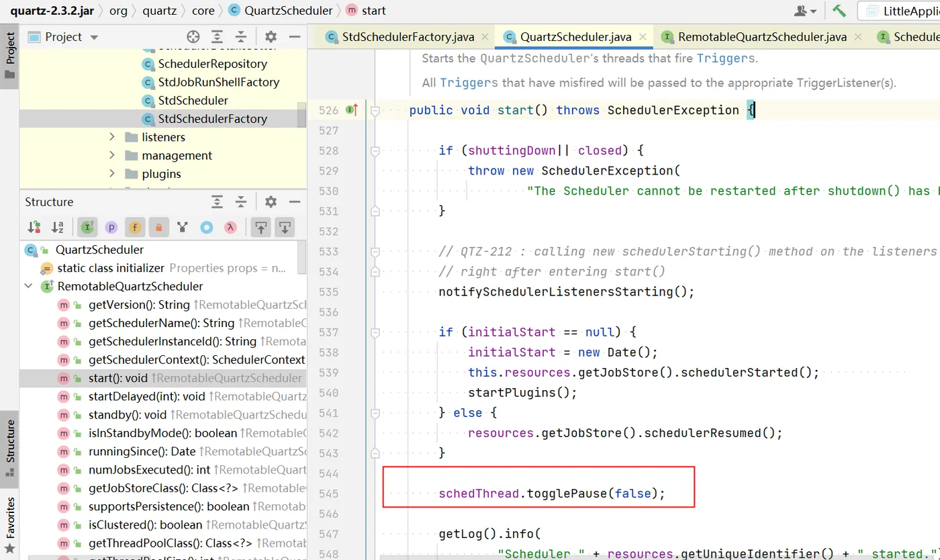Toggle show non-public members

click(x=158, y=228)
